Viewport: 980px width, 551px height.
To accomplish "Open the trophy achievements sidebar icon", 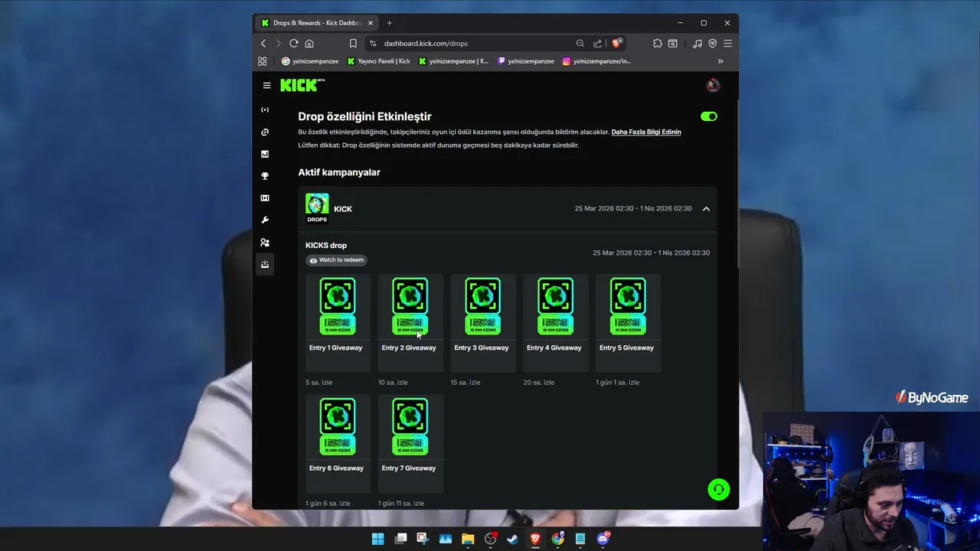I will (x=265, y=176).
